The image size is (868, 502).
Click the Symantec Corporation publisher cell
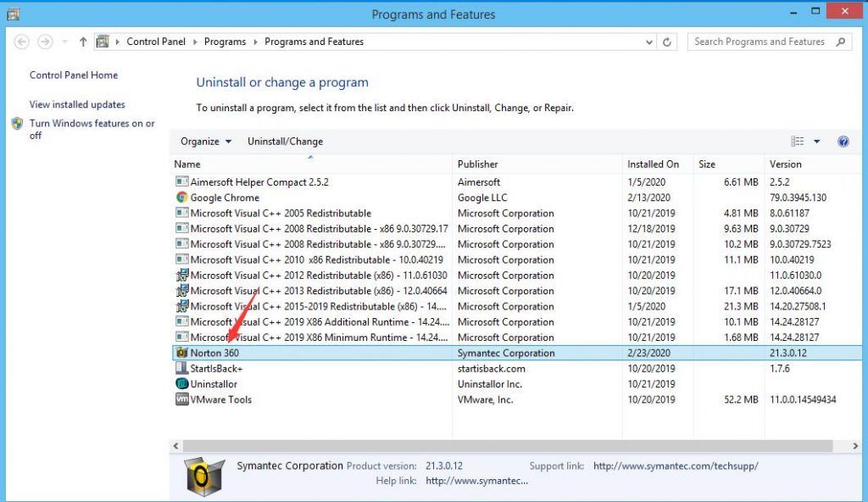[506, 353]
